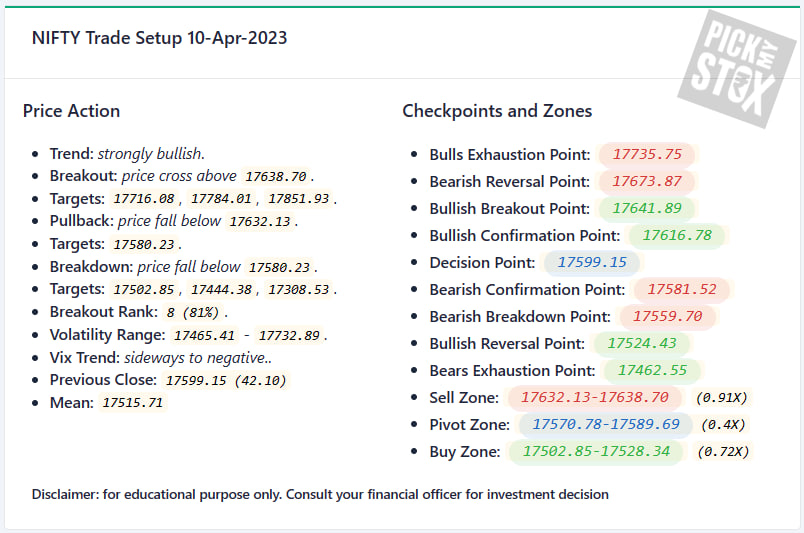Select Pivot Zone range 17570.78-17589.69
The image size is (804, 533).
[x=606, y=425]
